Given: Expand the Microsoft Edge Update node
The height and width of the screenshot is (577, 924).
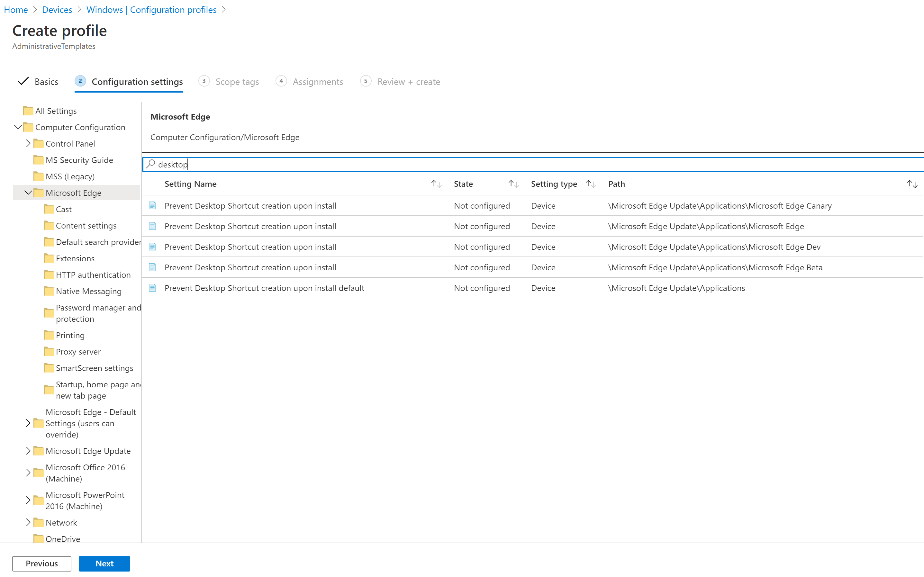Looking at the screenshot, I should (28, 451).
